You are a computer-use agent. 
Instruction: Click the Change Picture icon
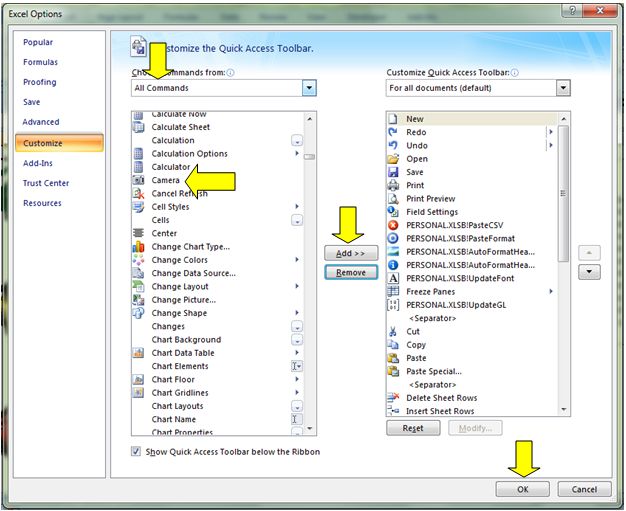(139, 300)
